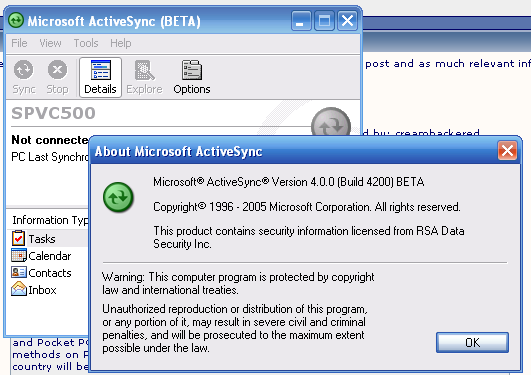Close the About Microsoft ActiveSync dialog
Screen dimensions: 531x375
click(507, 150)
